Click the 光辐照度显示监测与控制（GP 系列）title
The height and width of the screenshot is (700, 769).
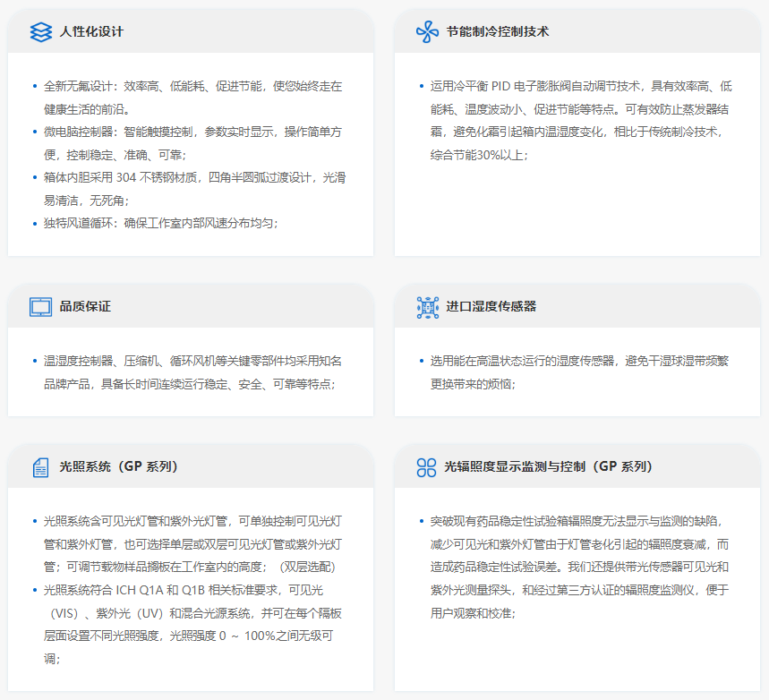(550, 466)
